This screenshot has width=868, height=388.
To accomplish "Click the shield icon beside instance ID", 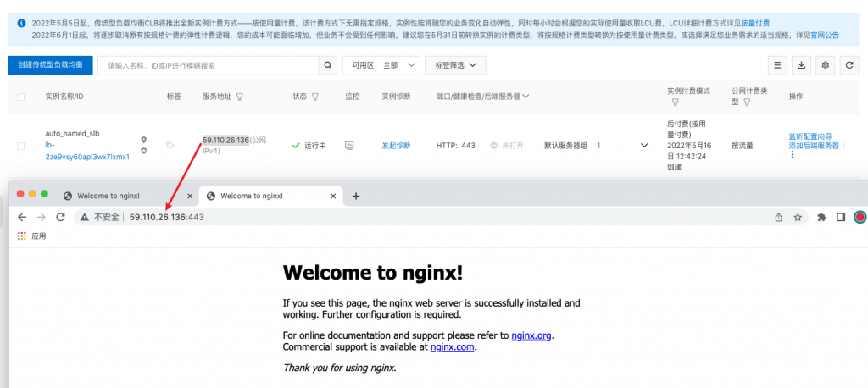I will (144, 151).
